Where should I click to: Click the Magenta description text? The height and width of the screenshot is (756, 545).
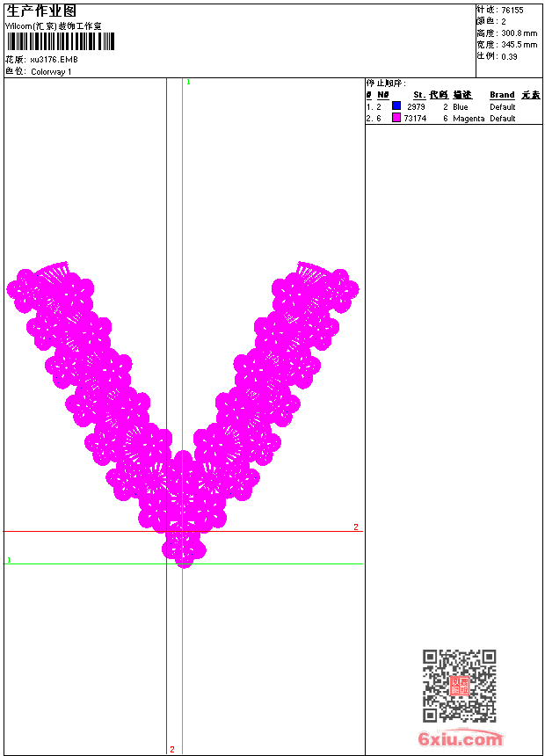[x=469, y=119]
